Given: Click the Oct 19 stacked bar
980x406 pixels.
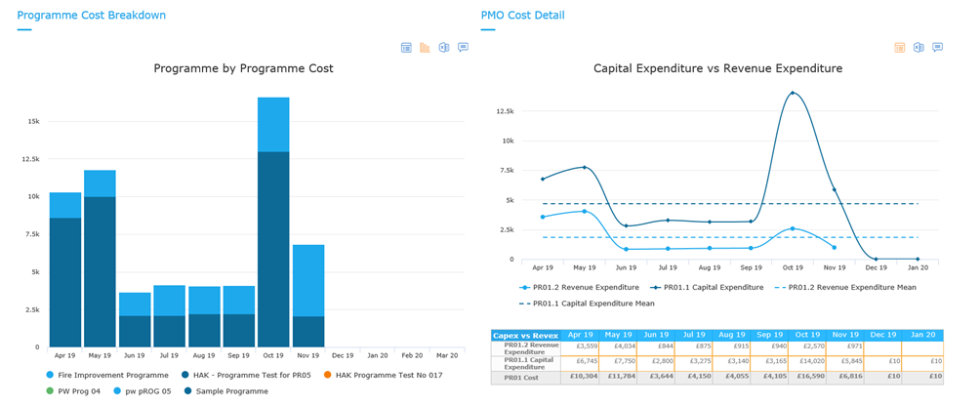Looking at the screenshot, I should (x=273, y=223).
